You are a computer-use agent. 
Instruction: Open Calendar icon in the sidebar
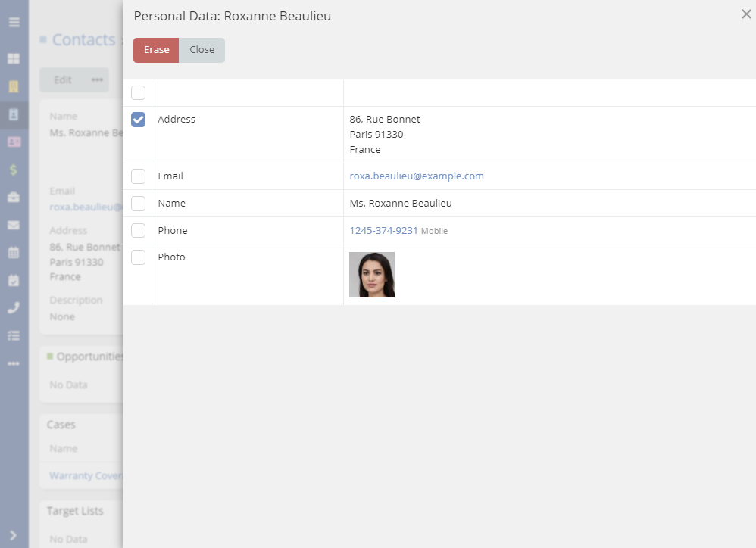point(14,252)
